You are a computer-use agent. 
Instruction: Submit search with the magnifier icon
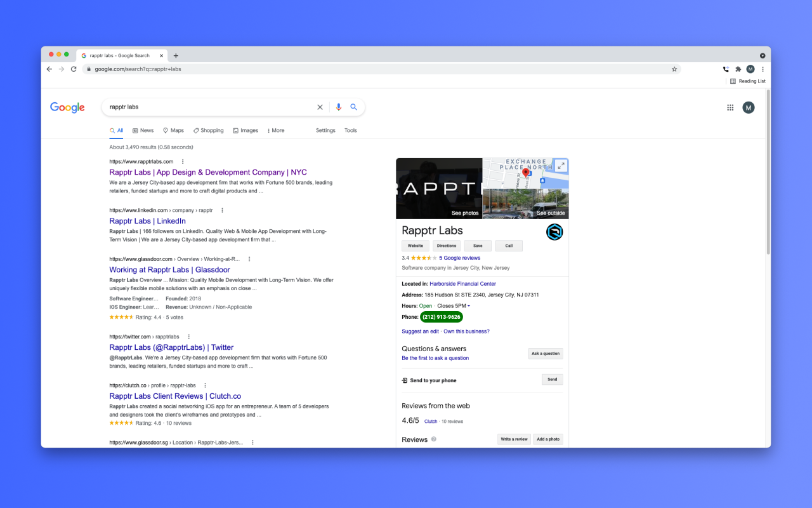tap(354, 107)
